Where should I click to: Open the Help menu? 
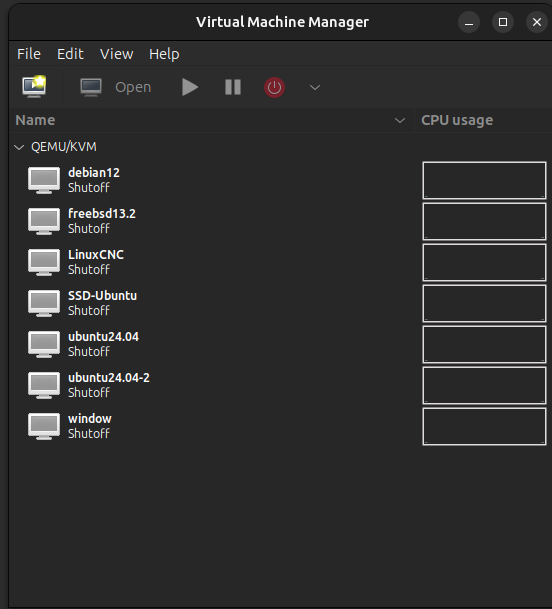click(164, 54)
